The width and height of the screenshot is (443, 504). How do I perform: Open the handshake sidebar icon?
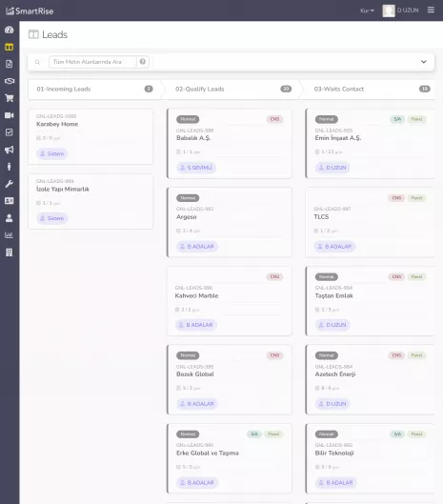[10, 81]
